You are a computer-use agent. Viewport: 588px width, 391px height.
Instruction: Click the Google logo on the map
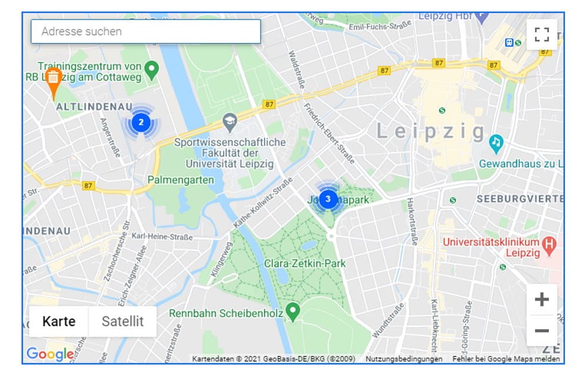tap(49, 354)
